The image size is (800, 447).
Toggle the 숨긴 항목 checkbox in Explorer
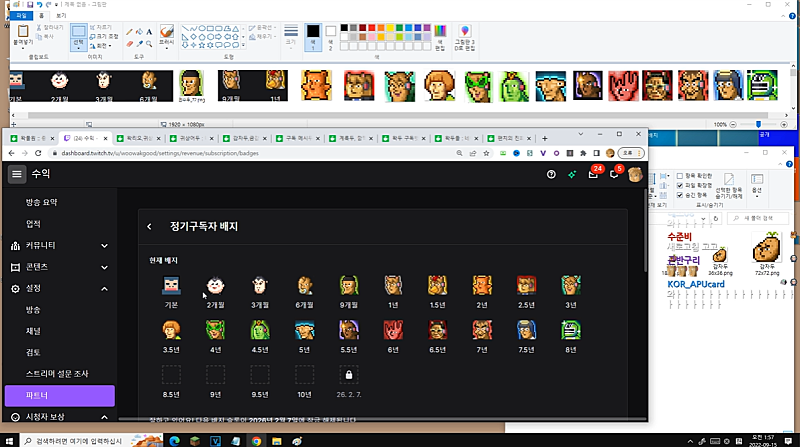tap(680, 195)
